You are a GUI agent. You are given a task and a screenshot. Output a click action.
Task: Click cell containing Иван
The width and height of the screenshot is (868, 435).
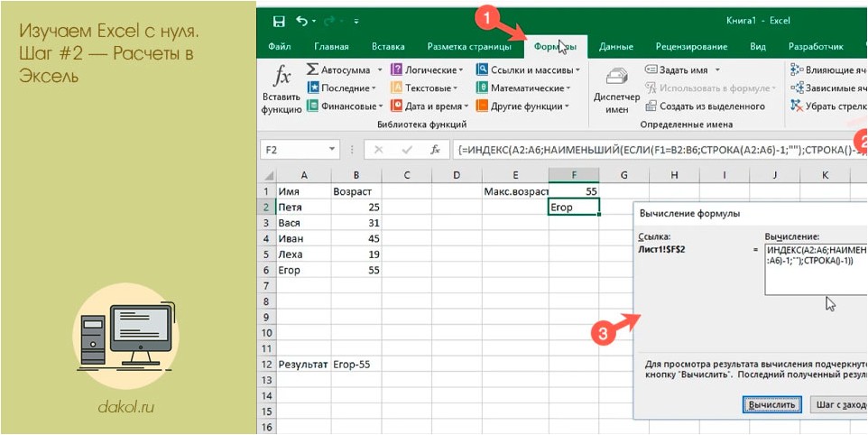click(x=304, y=239)
